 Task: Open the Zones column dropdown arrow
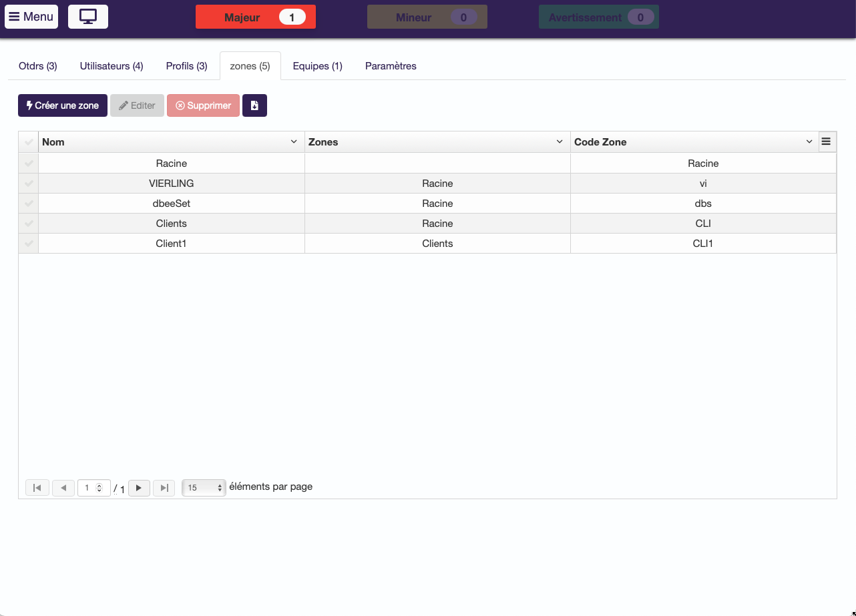(560, 142)
